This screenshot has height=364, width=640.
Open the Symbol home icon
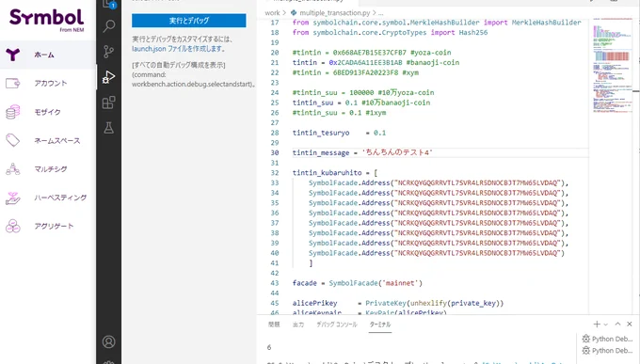12,55
